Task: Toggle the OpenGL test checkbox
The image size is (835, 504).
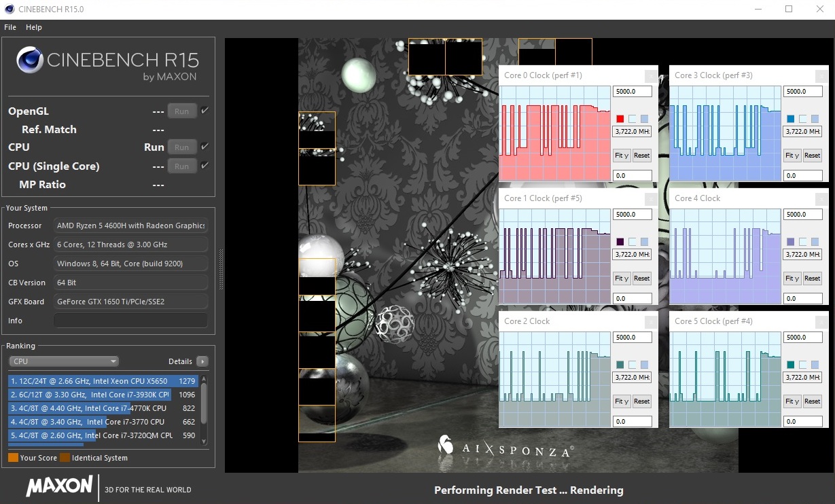Action: 205,111
